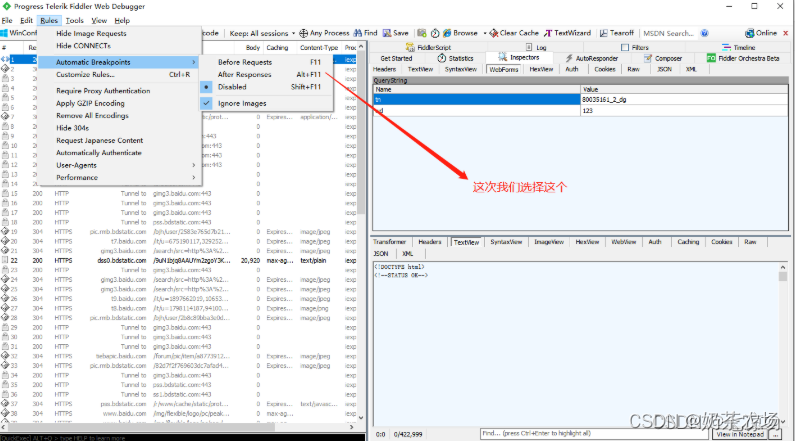The height and width of the screenshot is (441, 795).
Task: Choose Before Requests breakpoint
Action: [x=267, y=62]
